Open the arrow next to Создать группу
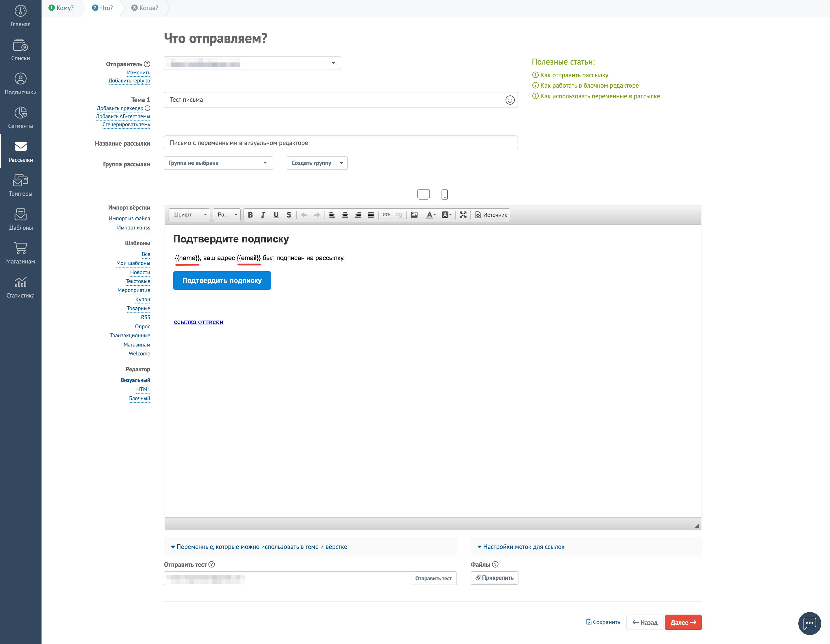This screenshot has height=644, width=830. click(342, 163)
